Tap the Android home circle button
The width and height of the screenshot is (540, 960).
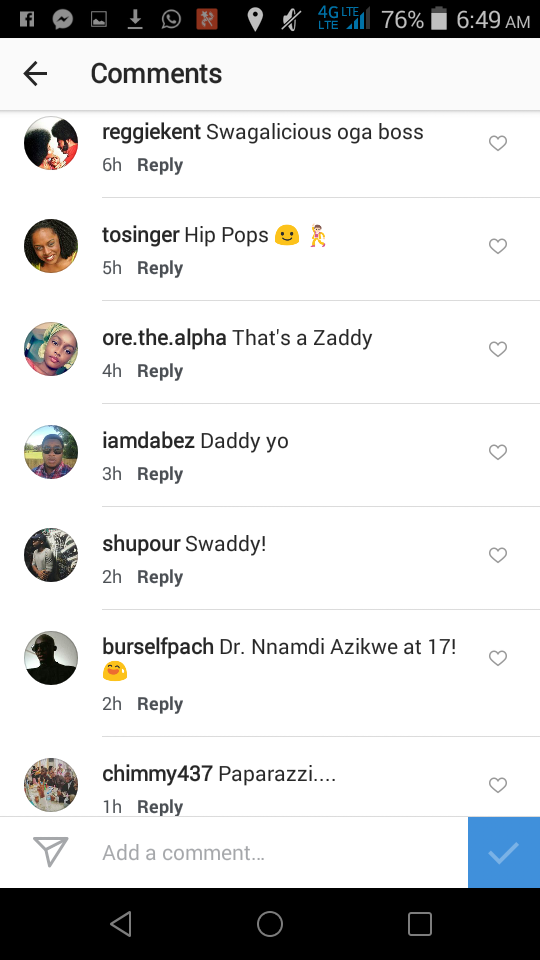[269, 924]
